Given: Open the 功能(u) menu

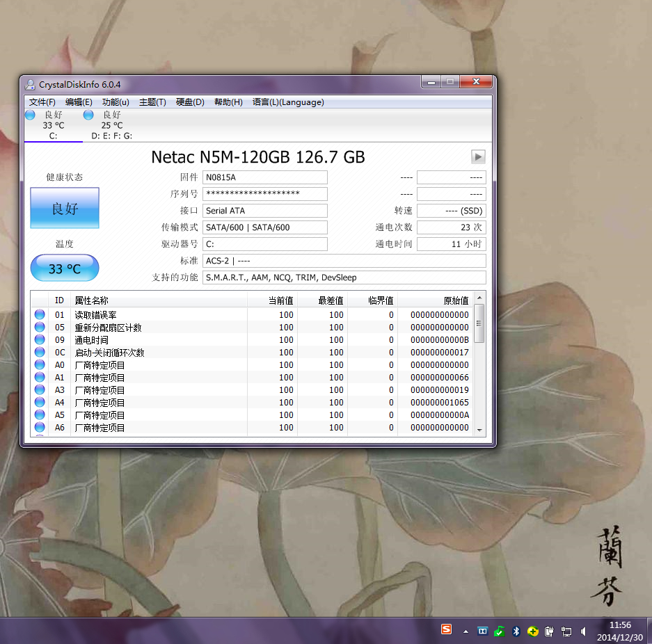Looking at the screenshot, I should coord(116,102).
